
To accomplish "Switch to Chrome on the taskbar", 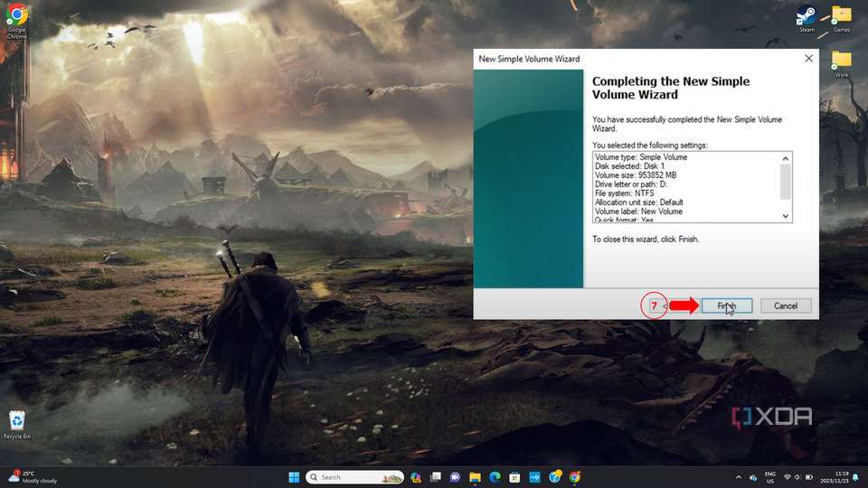I will pyautogui.click(x=575, y=477).
